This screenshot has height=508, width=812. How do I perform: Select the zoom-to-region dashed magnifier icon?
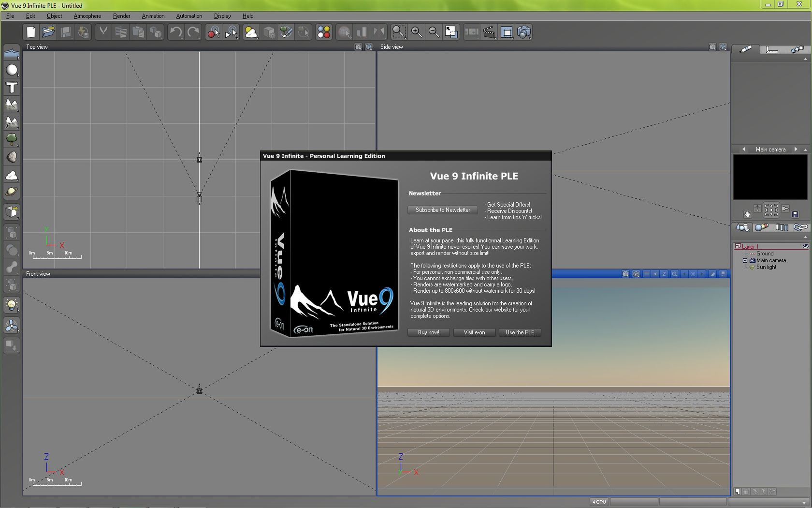click(x=399, y=32)
